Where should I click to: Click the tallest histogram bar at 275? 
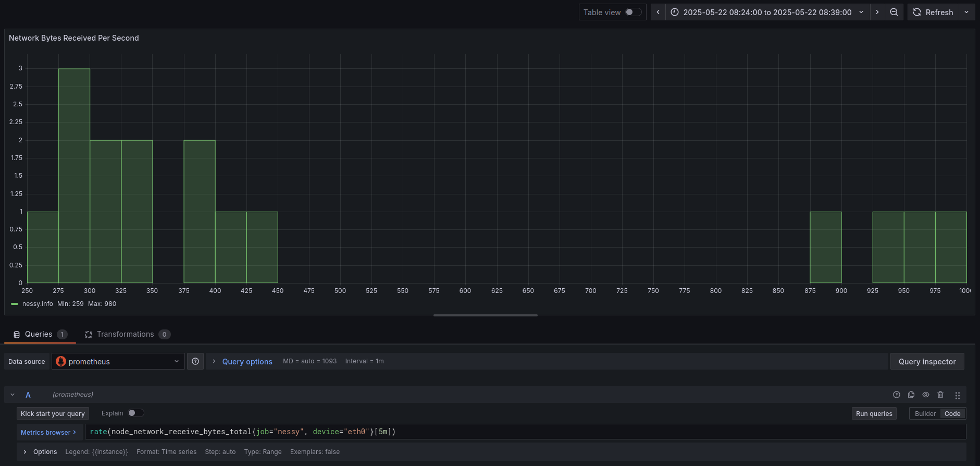(x=74, y=176)
